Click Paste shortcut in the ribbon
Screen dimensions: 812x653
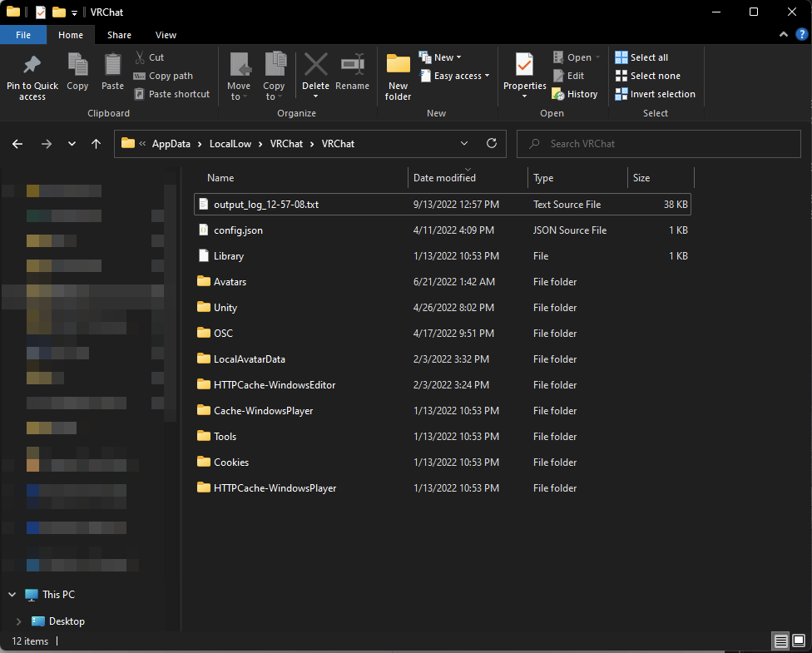[x=172, y=94]
